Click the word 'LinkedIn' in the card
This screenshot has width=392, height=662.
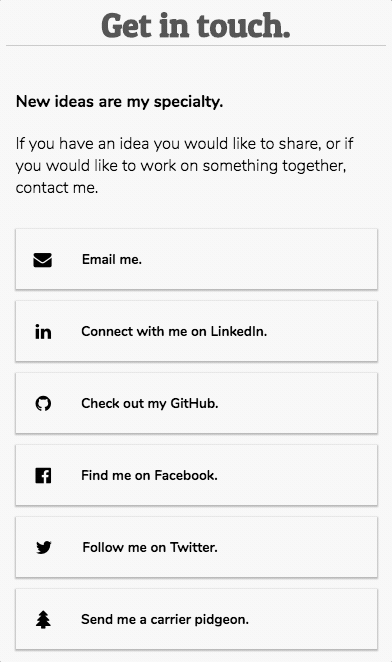click(239, 331)
